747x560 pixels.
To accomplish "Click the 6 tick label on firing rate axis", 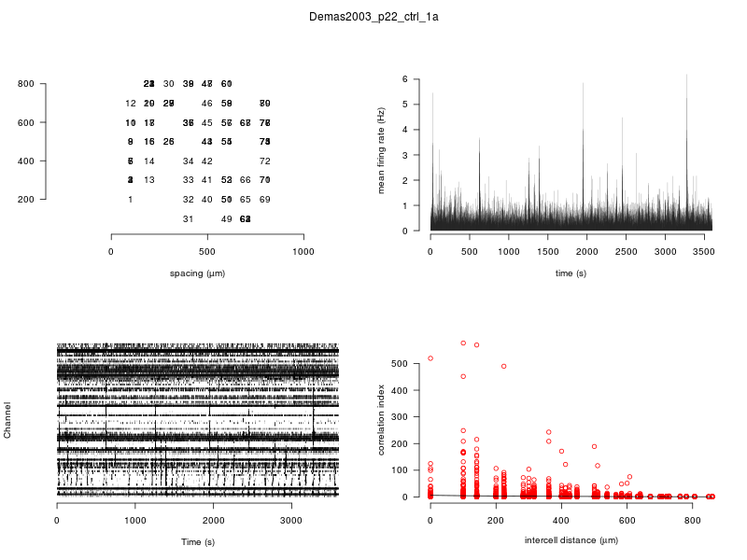I will (405, 79).
